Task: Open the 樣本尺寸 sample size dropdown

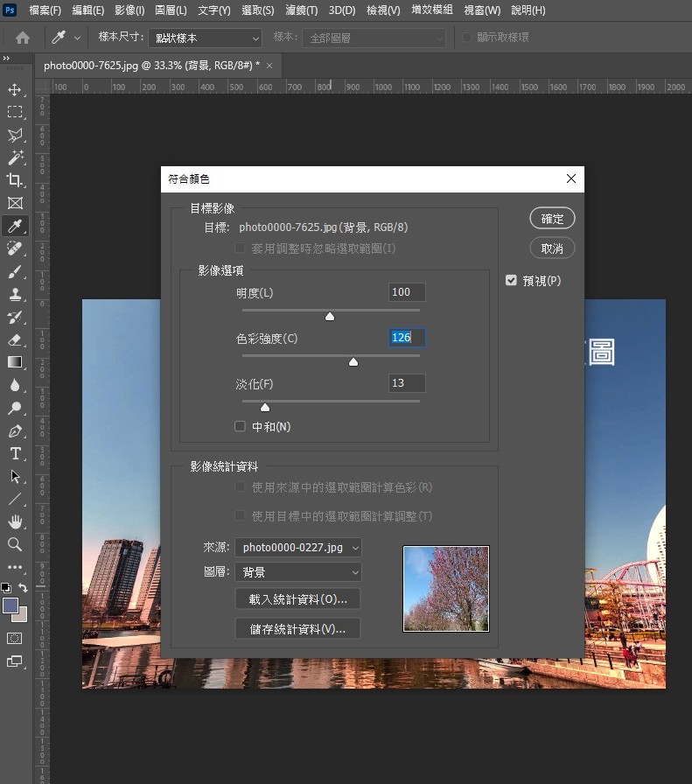Action: click(205, 38)
